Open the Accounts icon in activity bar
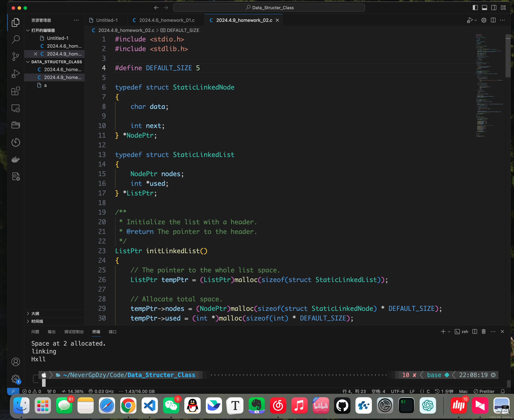514x420 pixels. [15, 362]
